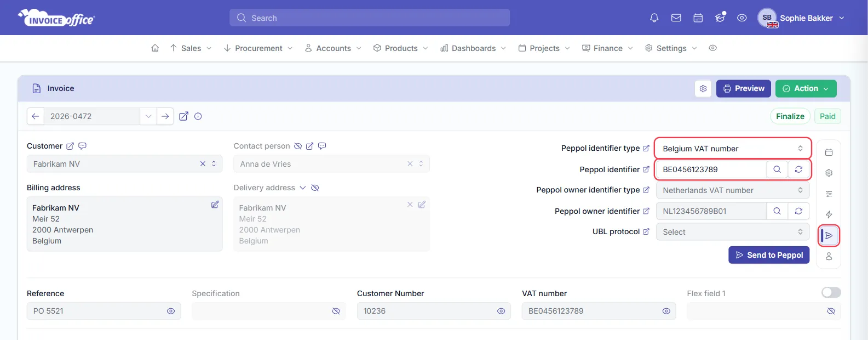Click into the Search field

(x=370, y=18)
